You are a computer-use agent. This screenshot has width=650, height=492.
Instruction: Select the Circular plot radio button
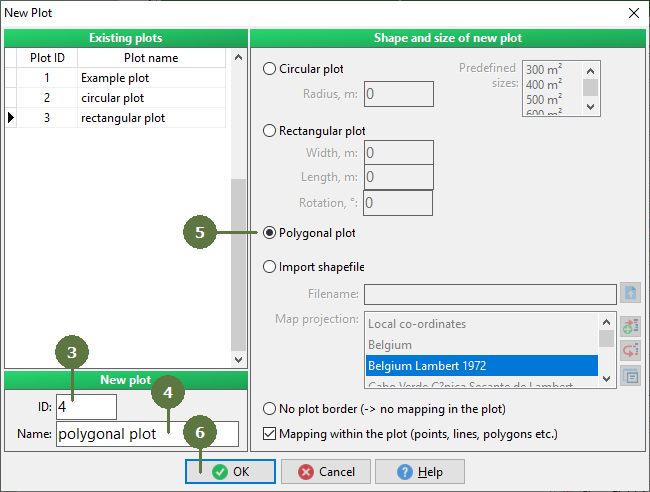click(x=269, y=68)
